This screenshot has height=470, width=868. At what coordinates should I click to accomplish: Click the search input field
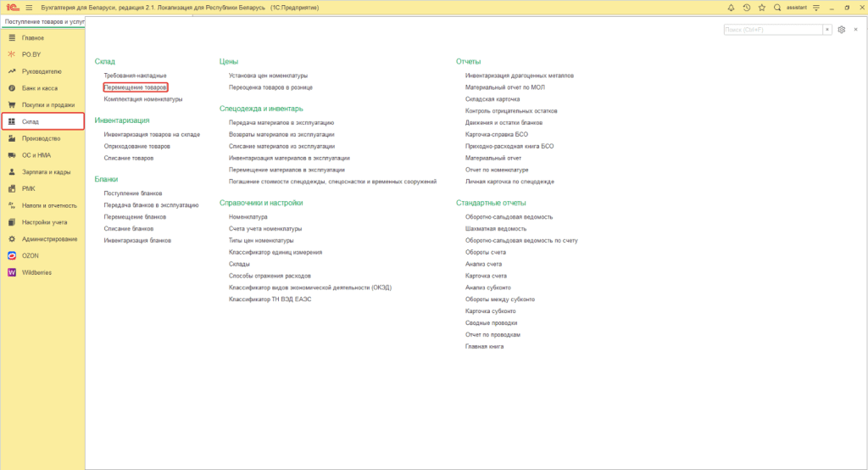click(773, 30)
